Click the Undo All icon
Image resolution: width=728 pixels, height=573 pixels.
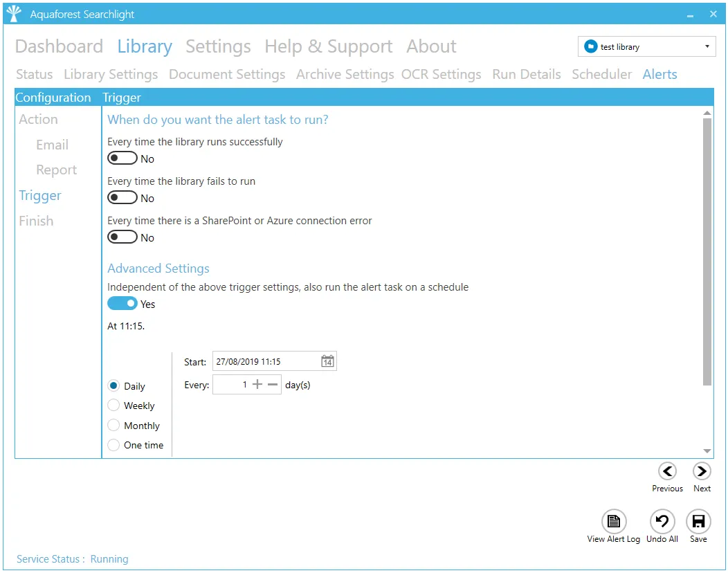(x=662, y=521)
